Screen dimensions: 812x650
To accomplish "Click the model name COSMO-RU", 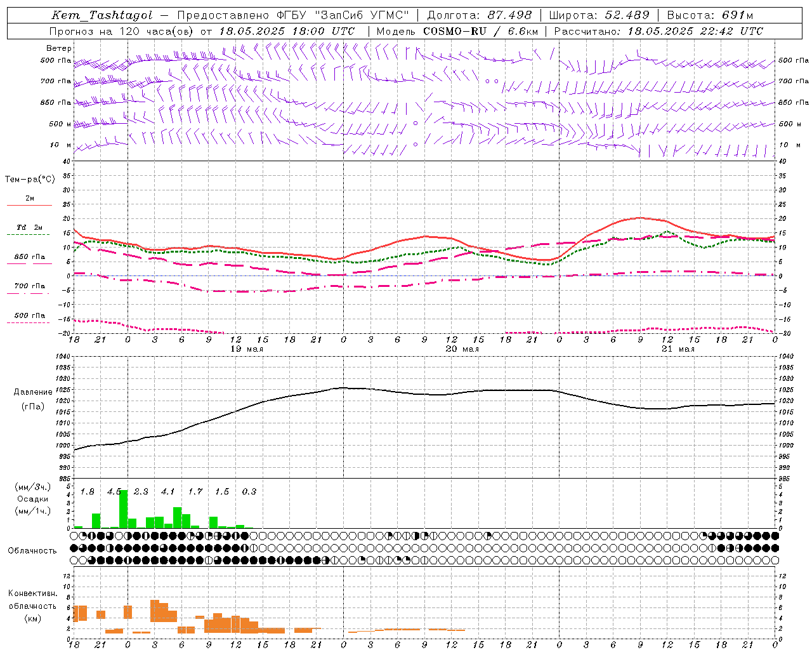I will (455, 31).
